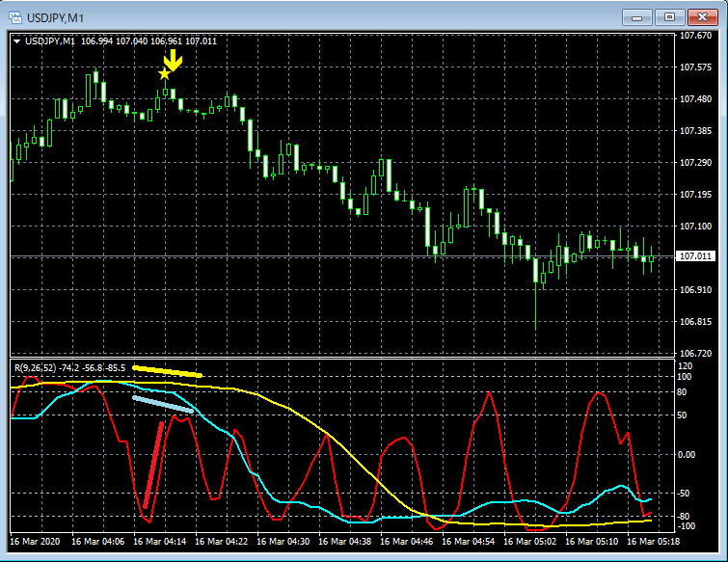Click the 107.575 price scale value
728x562 pixels.
(x=695, y=67)
